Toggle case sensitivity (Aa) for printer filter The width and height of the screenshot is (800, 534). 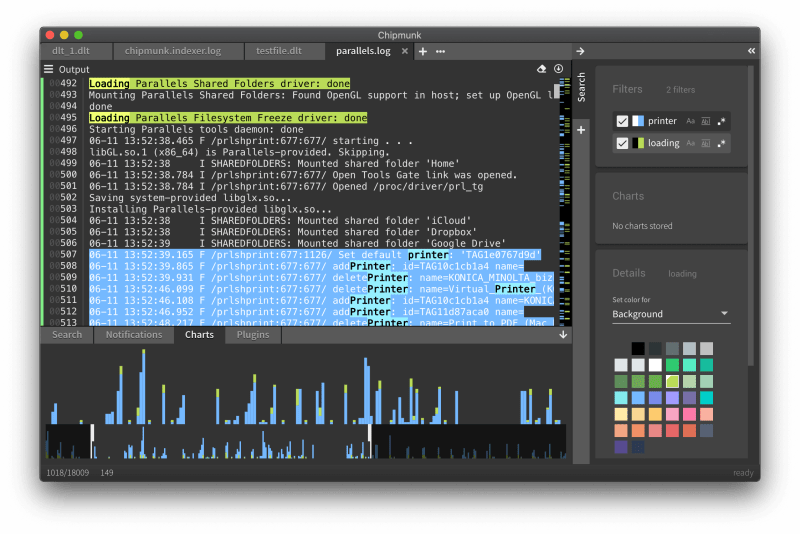690,121
